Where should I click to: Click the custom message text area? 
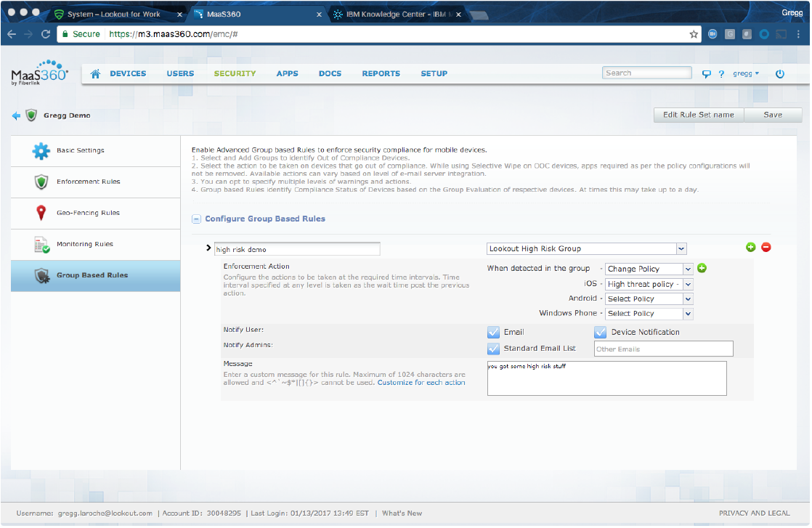(x=606, y=378)
